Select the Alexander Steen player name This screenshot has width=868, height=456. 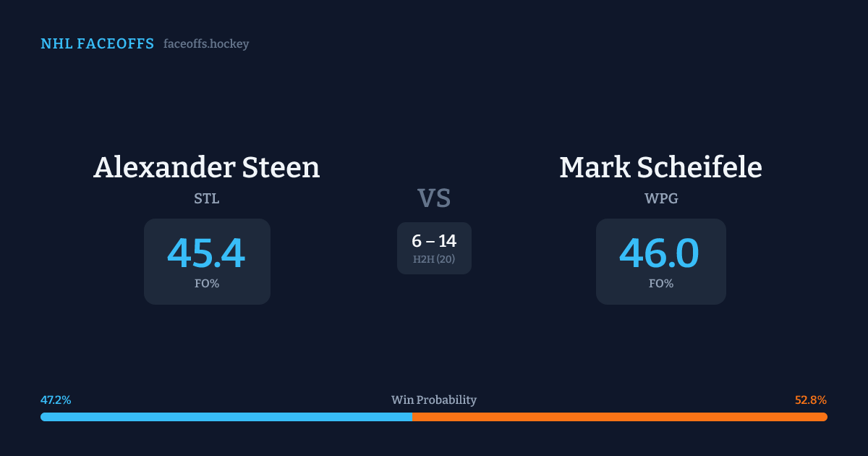[x=207, y=167]
